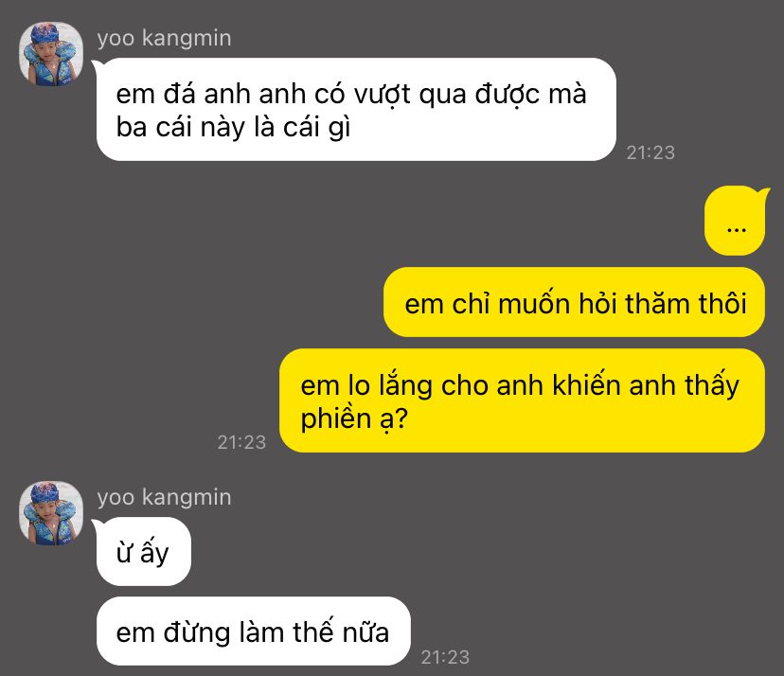This screenshot has height=676, width=784.
Task: Select the line 'ba cái này là cái gì'
Action: tap(233, 127)
